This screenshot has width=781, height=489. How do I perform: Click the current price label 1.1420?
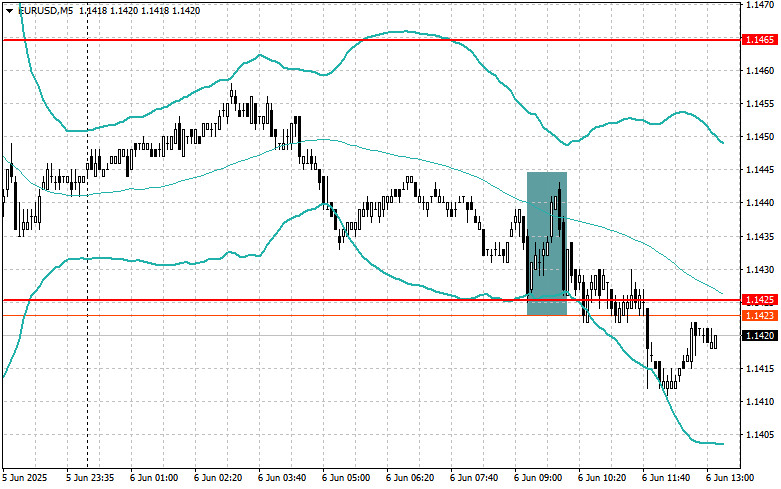click(x=760, y=336)
